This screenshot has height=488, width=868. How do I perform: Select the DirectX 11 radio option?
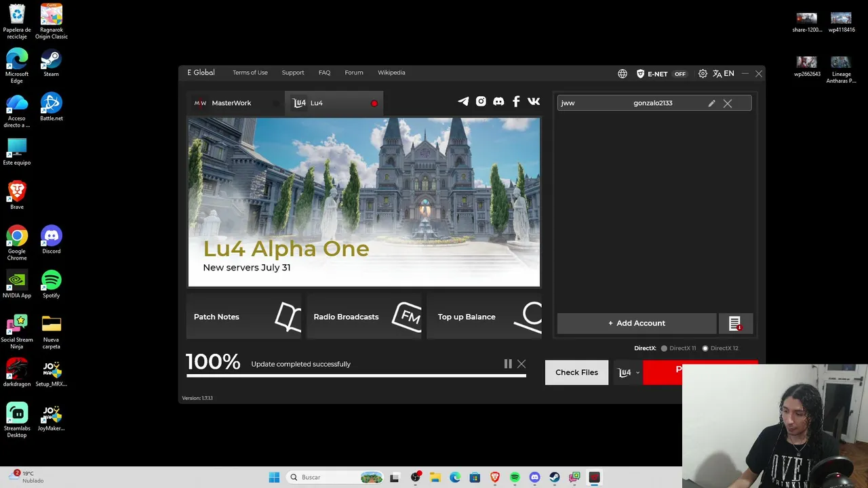point(679,348)
